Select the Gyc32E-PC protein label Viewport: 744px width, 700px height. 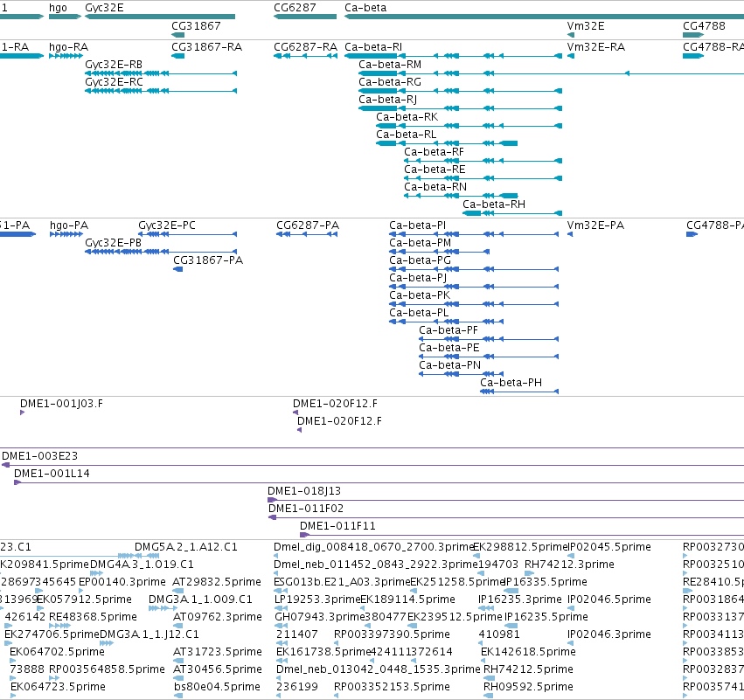pos(167,225)
